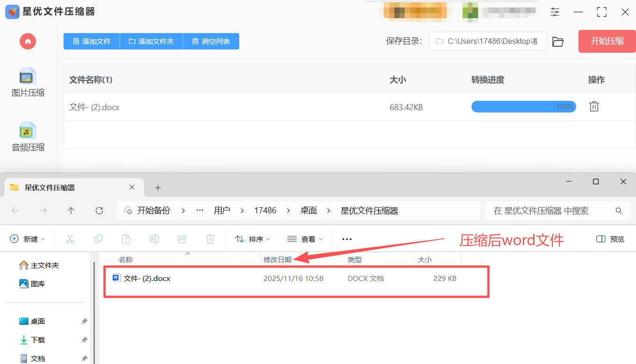636x364 pixels.
Task: Click the 683.42KB size value
Action: (406, 107)
